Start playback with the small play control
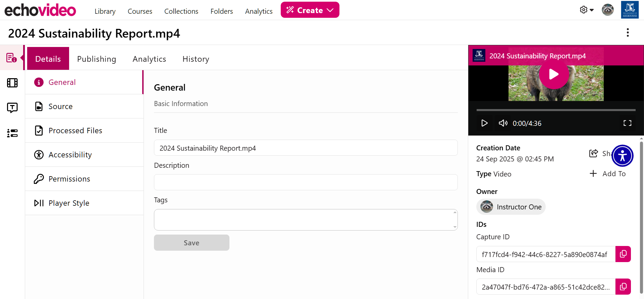The image size is (644, 299). 484,123
